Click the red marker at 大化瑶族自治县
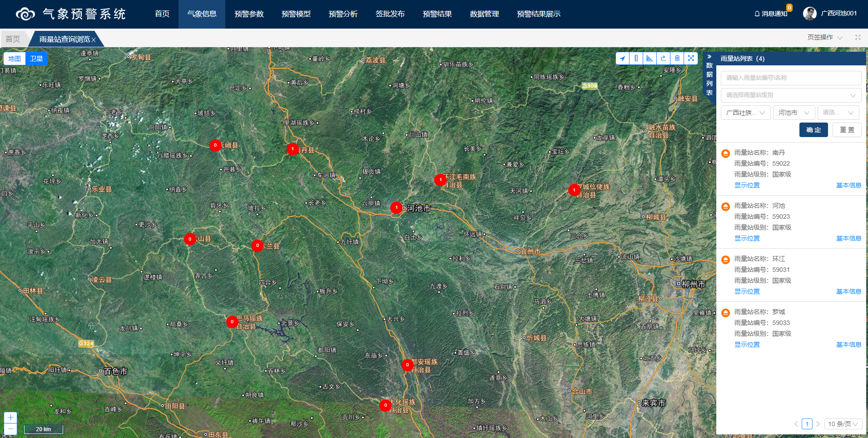868x438 pixels. coord(386,405)
